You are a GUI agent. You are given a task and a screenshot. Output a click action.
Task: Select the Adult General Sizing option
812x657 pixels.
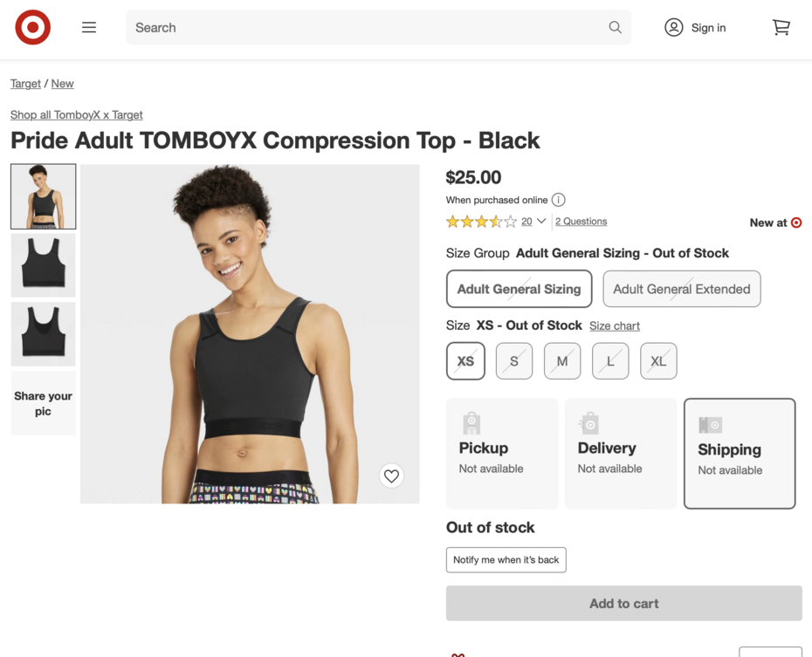click(519, 289)
